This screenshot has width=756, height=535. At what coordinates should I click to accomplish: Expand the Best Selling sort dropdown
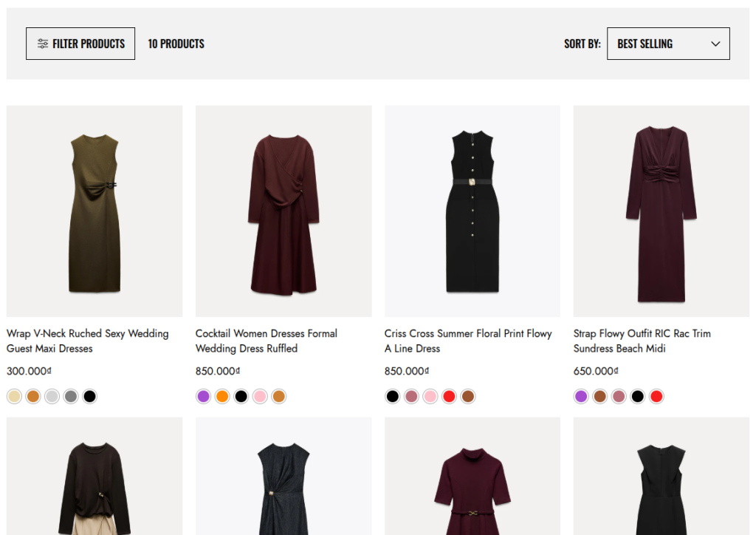tap(667, 44)
